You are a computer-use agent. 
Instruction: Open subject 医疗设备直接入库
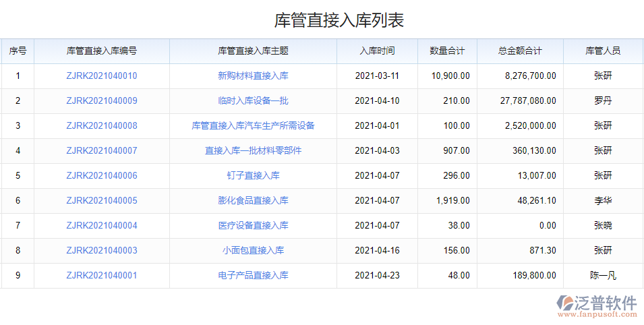pyautogui.click(x=253, y=226)
